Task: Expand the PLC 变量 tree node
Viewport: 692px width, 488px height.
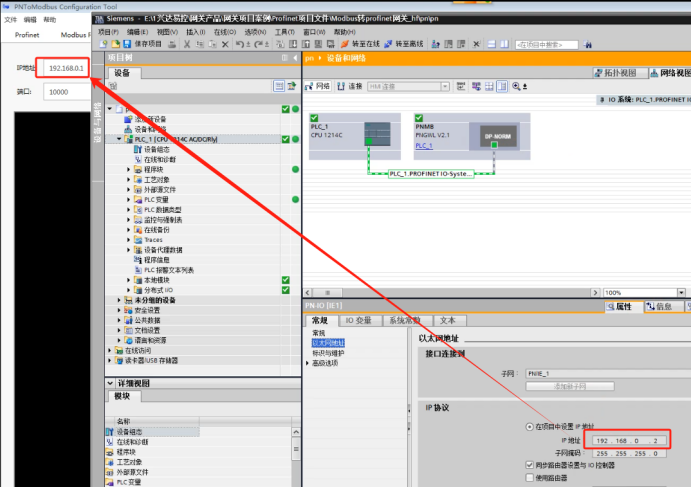Action: (x=129, y=199)
